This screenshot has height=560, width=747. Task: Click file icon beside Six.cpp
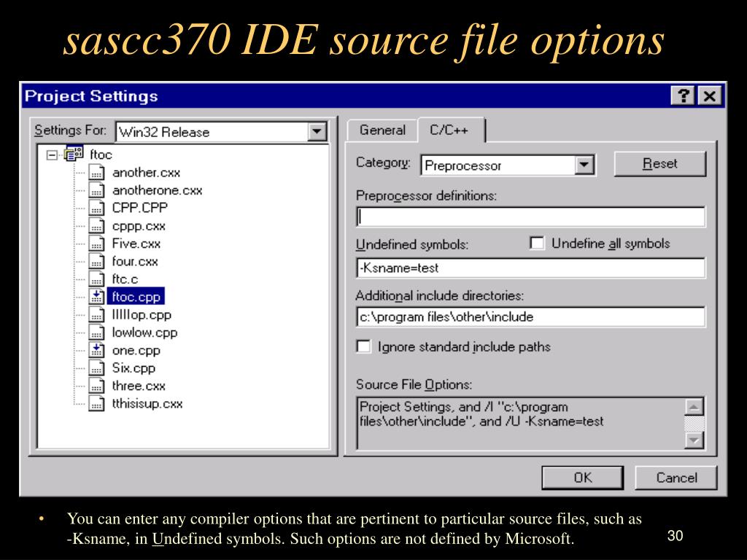(x=96, y=368)
